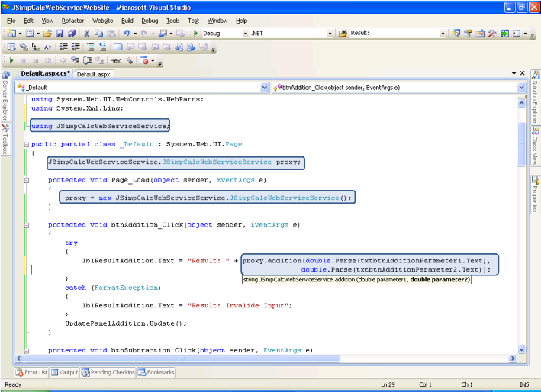Viewport: 541px width, 392px height.
Task: Open the Solution Explorer side tab
Action: point(536,97)
